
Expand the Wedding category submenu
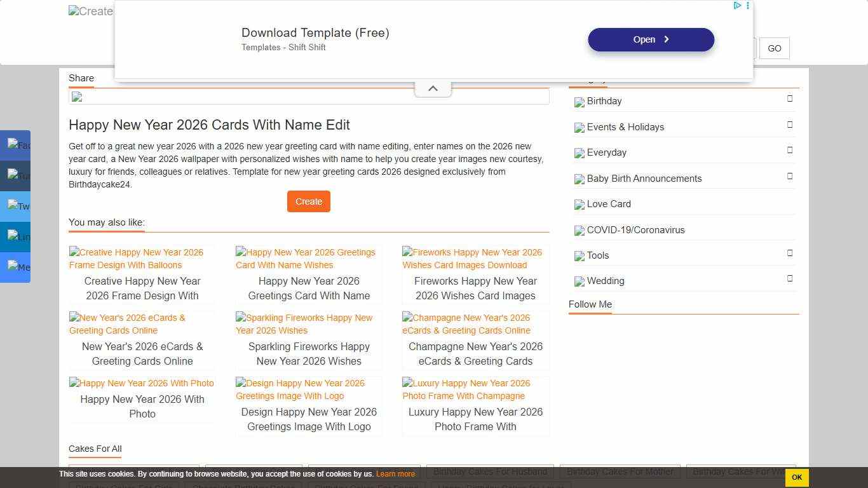click(790, 278)
